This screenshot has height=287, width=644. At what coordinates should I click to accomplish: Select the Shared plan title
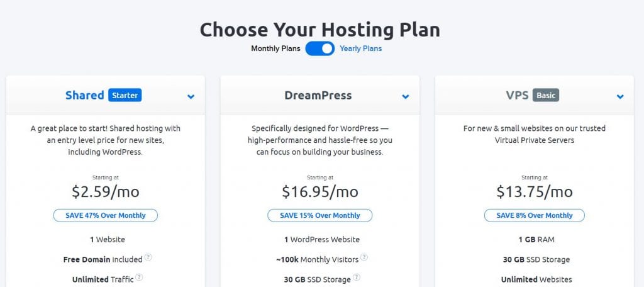[x=85, y=96]
